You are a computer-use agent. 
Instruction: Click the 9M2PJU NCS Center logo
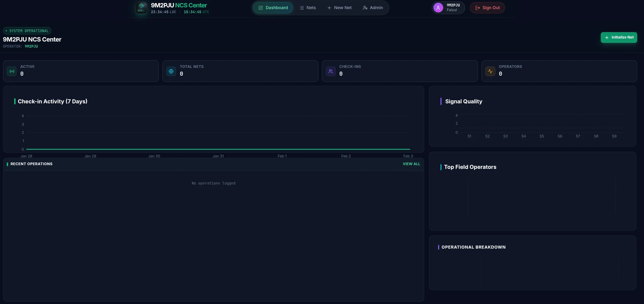[x=141, y=8]
